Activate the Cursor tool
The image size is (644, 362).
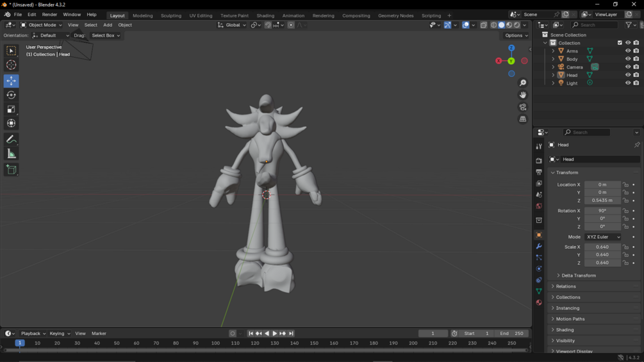pos(11,65)
